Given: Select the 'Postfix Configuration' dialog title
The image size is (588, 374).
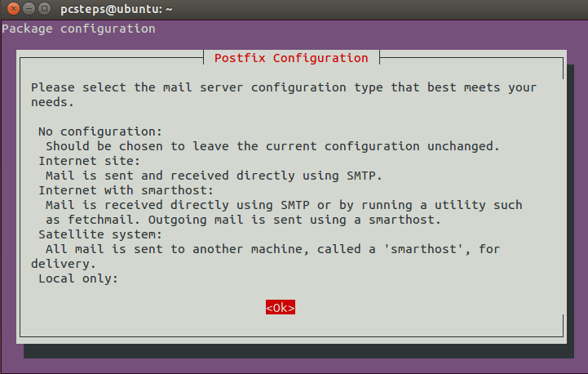Looking at the screenshot, I should tap(291, 58).
